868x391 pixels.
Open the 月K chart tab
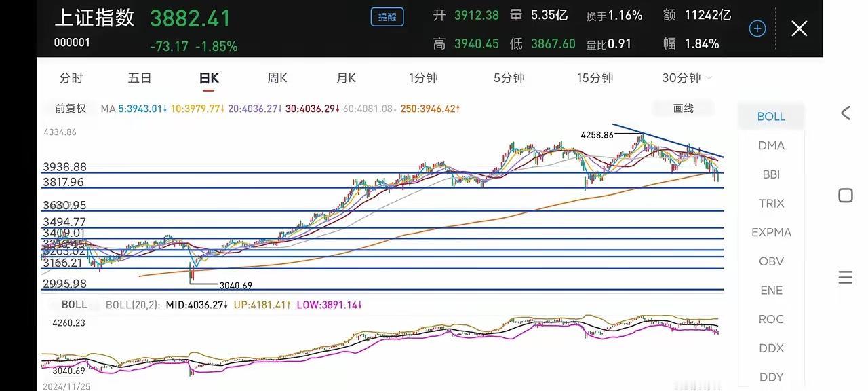[x=346, y=78]
